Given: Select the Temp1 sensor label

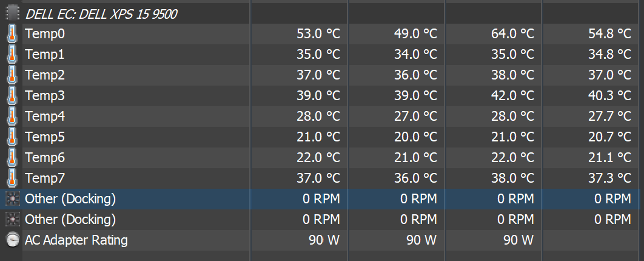Looking at the screenshot, I should [x=45, y=54].
